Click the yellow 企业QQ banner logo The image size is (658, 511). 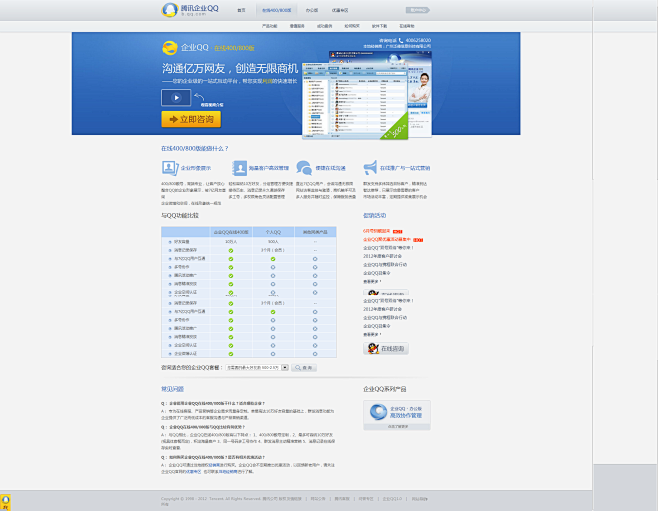[x=170, y=48]
